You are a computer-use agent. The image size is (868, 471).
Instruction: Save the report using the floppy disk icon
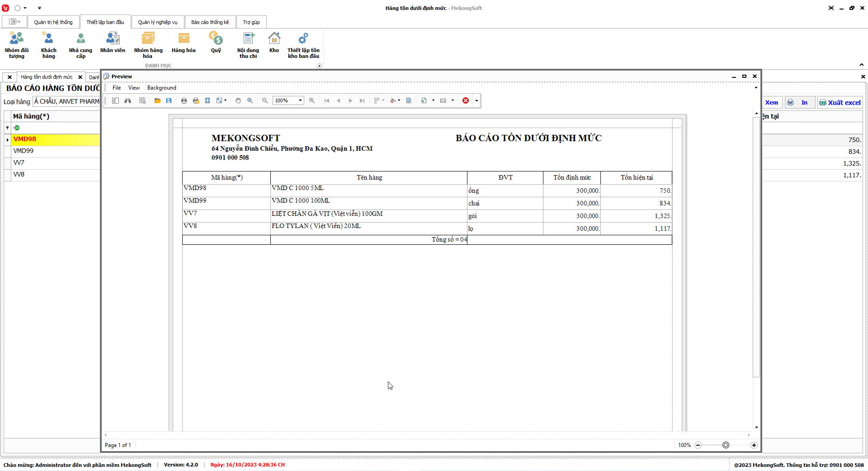[169, 100]
